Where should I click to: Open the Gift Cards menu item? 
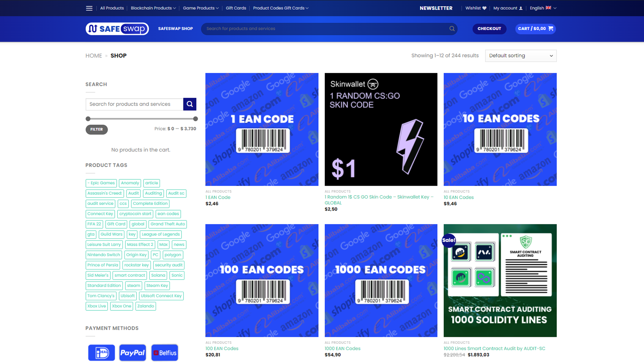pyautogui.click(x=236, y=8)
